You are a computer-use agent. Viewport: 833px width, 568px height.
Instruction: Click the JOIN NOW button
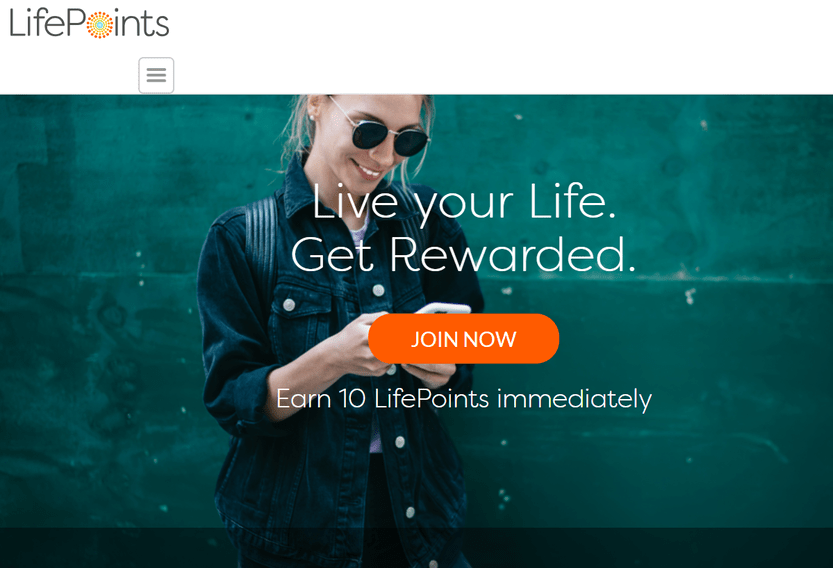(463, 339)
